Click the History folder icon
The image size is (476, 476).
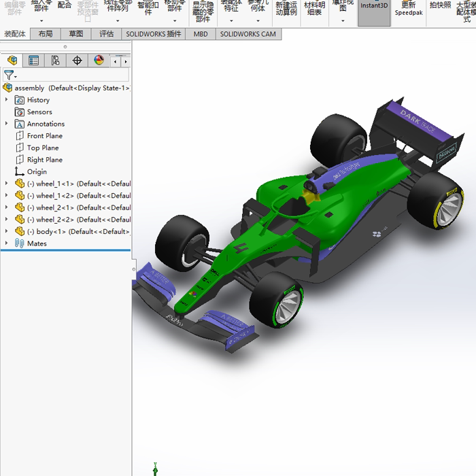[x=20, y=100]
